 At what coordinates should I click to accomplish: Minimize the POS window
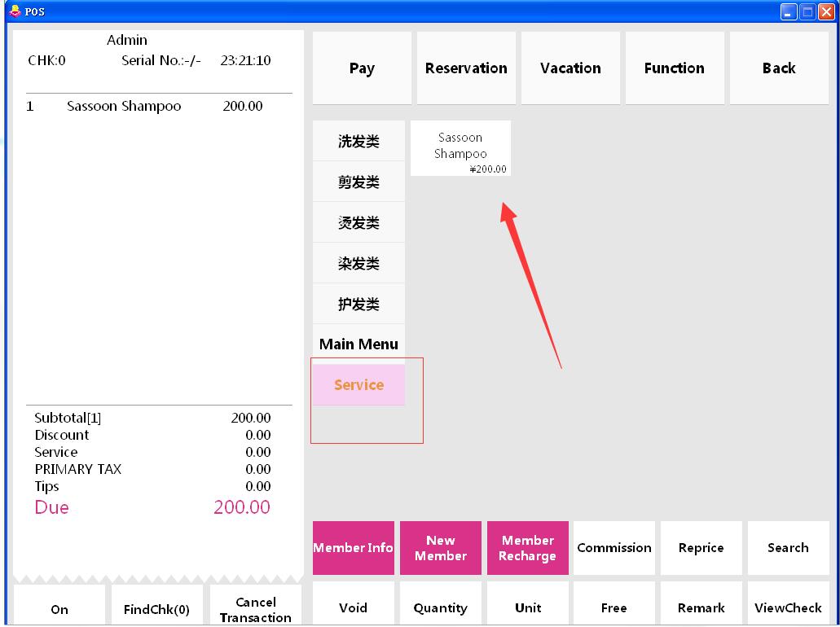tap(788, 11)
